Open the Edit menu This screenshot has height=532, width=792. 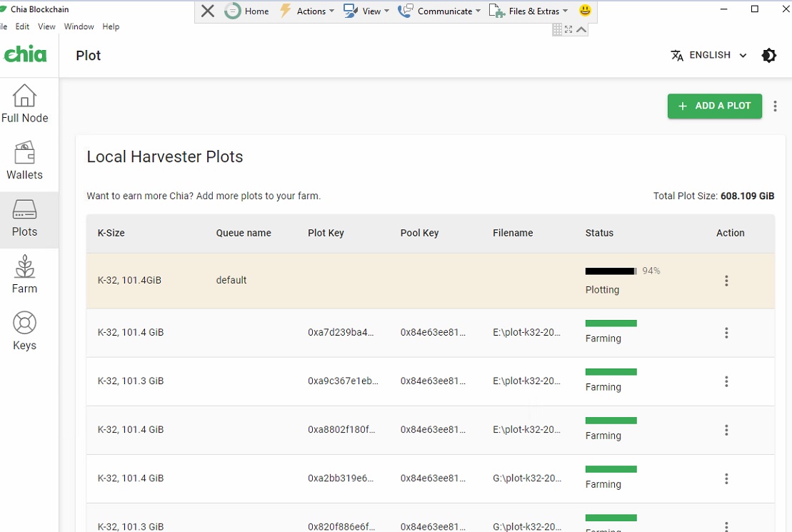(x=22, y=26)
